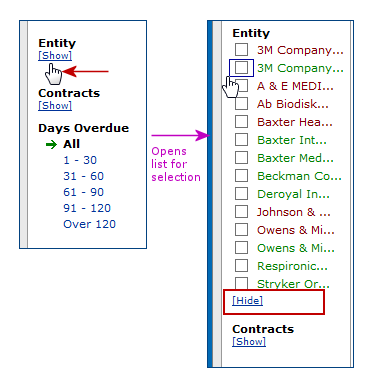Expand Contracts with Show link in right panel
This screenshot has height=390, width=371.
[x=249, y=342]
